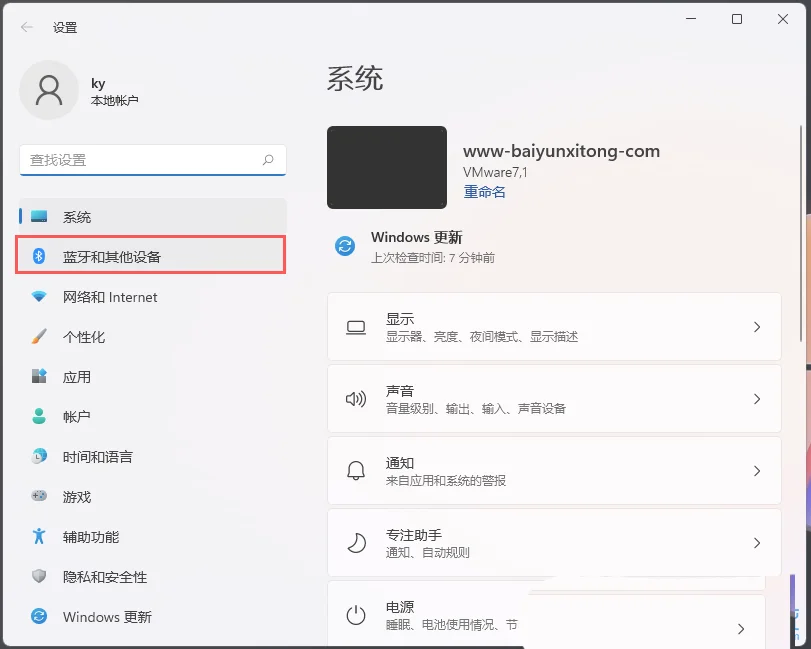Click the vertical scrollbar in main pane
Screen dimensions: 811x649
[x=801, y=233]
